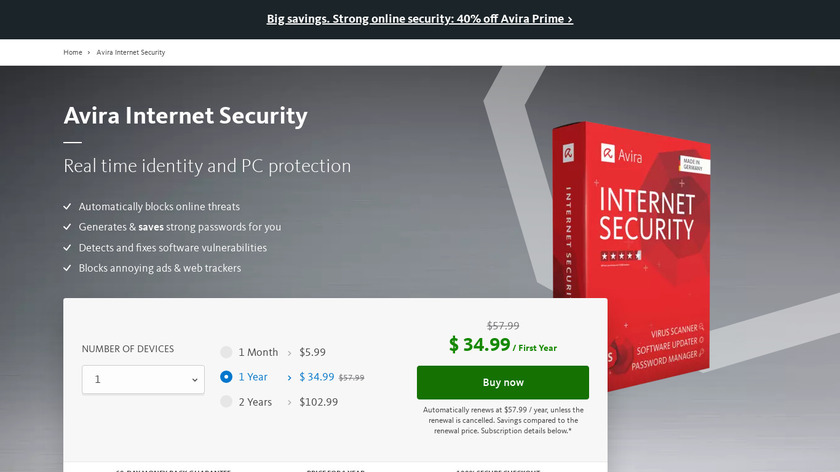Viewport: 840px width, 472px height.
Task: Click arrow beside the $34.99 yearly price
Action: [290, 378]
